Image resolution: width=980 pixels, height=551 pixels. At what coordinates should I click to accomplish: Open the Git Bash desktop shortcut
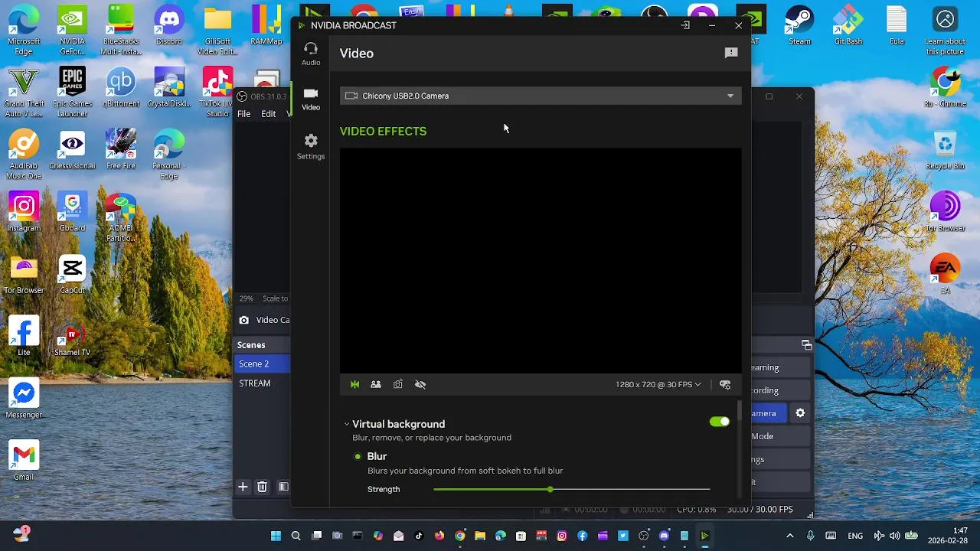[x=848, y=26]
